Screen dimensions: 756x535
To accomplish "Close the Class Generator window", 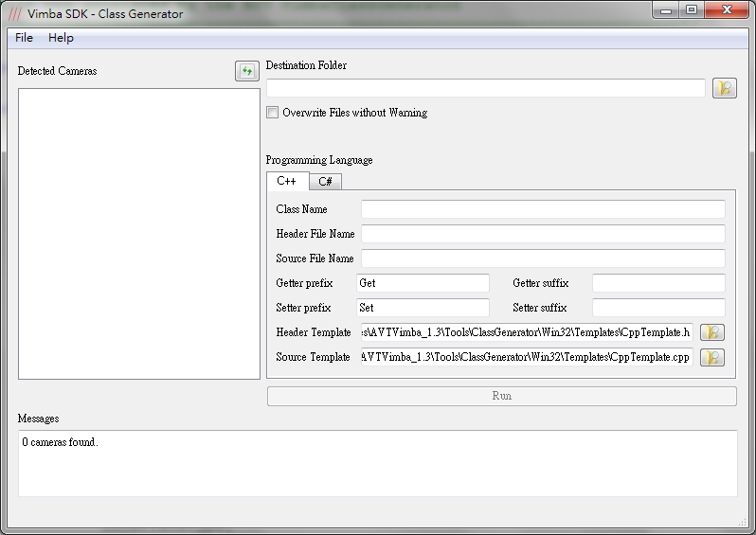I will [x=727, y=10].
